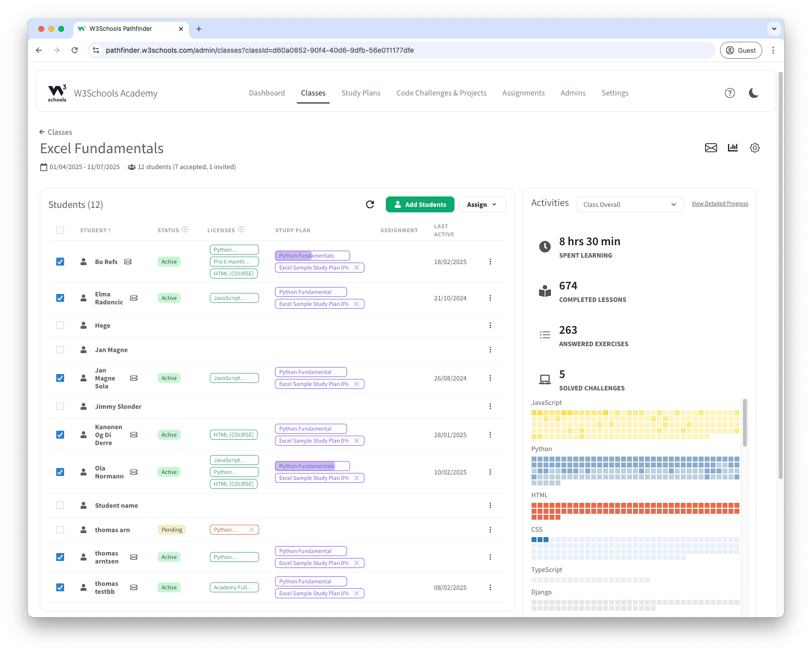Remove thomas arn's Python license tag
This screenshot has width=812, height=654.
pos(252,530)
